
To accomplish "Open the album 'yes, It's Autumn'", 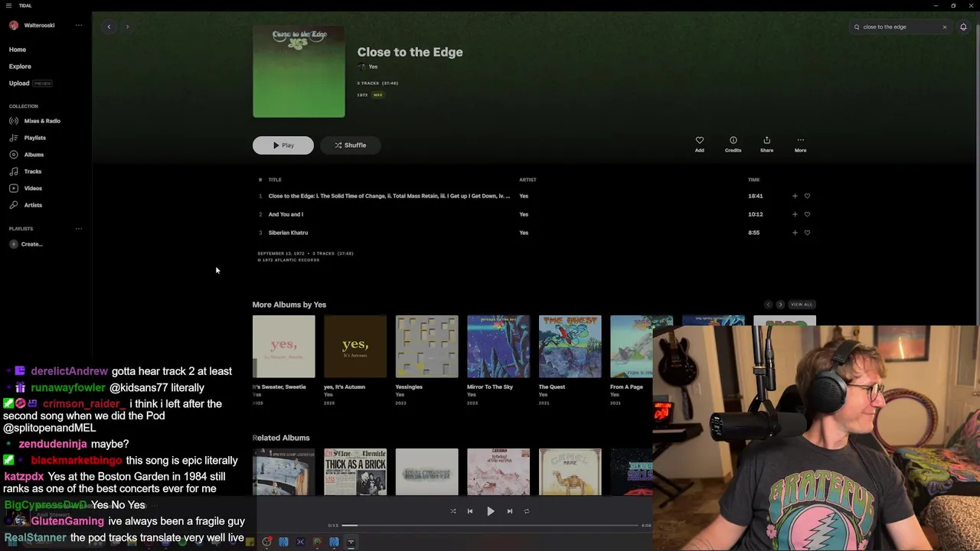I will 355,347.
